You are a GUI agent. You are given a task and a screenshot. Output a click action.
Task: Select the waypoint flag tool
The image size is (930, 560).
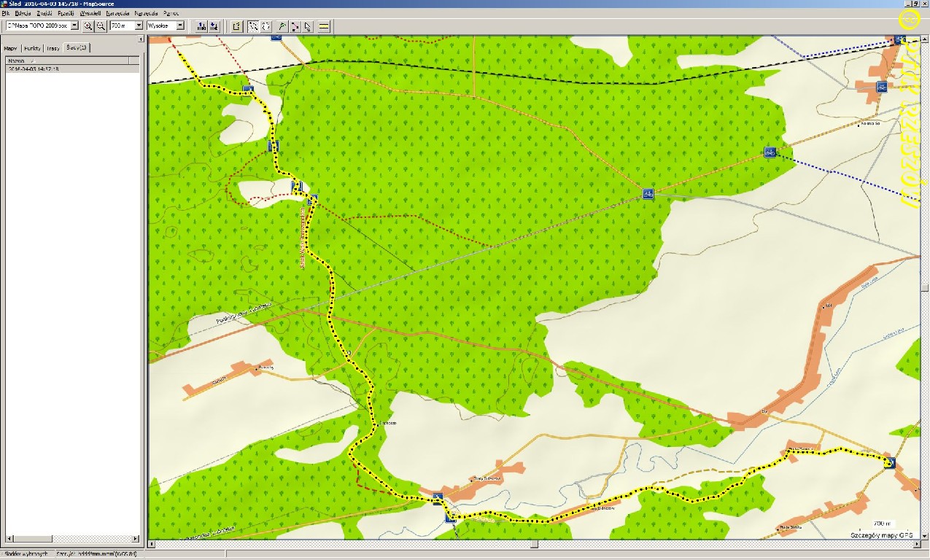pos(282,26)
